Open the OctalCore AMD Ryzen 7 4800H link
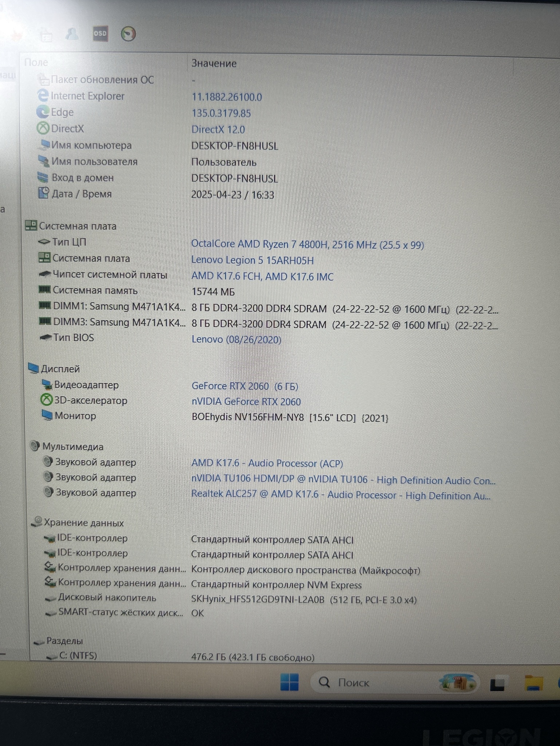 point(308,244)
